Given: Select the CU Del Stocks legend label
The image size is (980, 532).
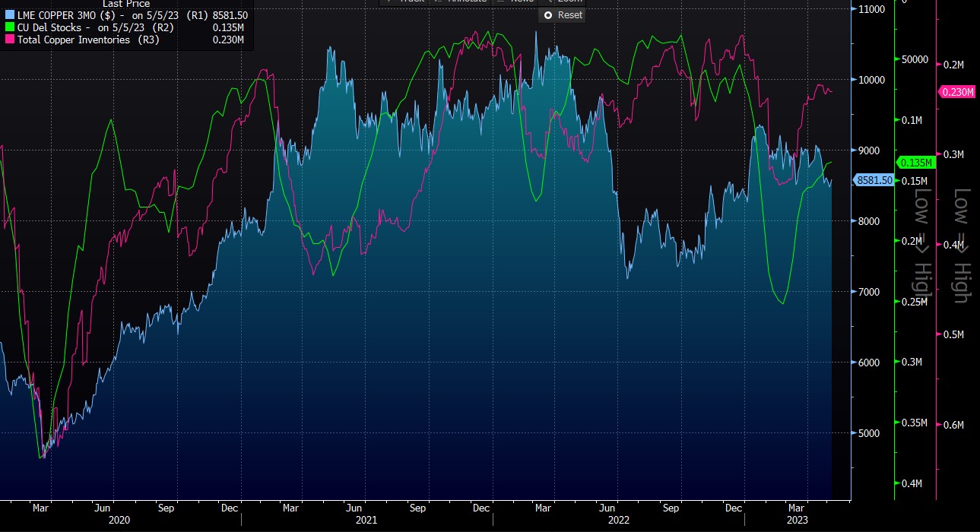Looking at the screenshot, I should pyautogui.click(x=50, y=27).
